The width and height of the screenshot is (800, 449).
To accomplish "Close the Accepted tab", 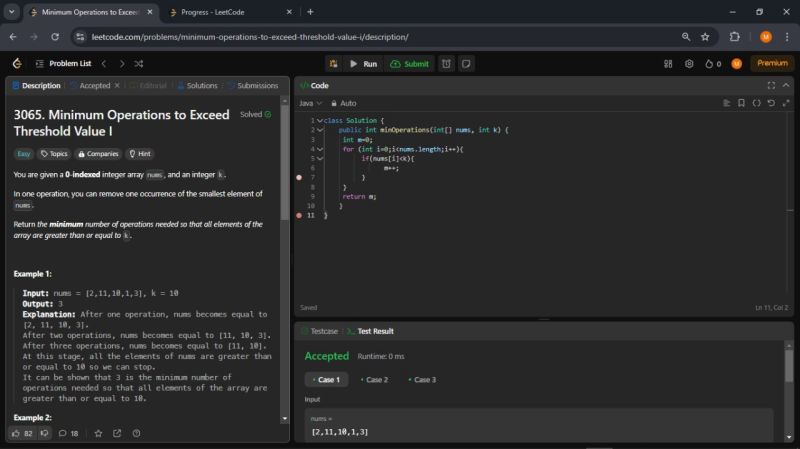I will coord(117,85).
